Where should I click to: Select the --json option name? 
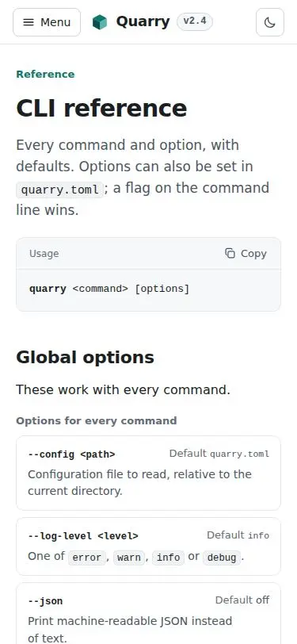click(45, 601)
